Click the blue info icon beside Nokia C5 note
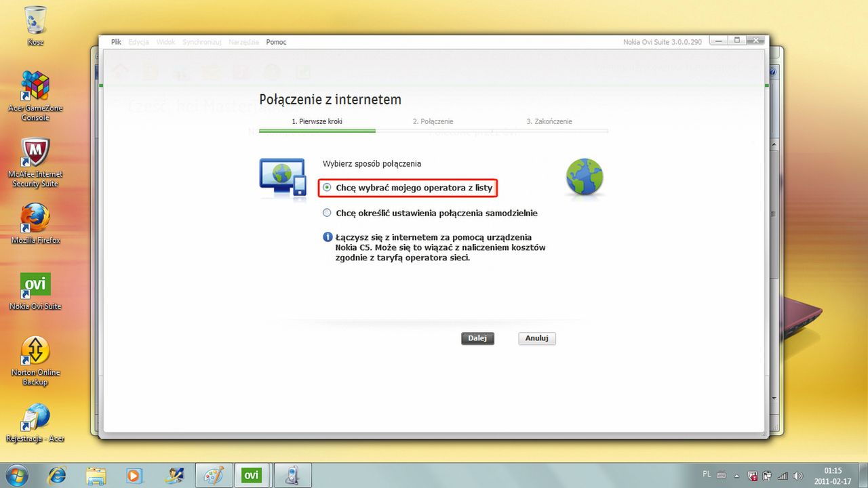This screenshot has width=868, height=488. tap(328, 237)
